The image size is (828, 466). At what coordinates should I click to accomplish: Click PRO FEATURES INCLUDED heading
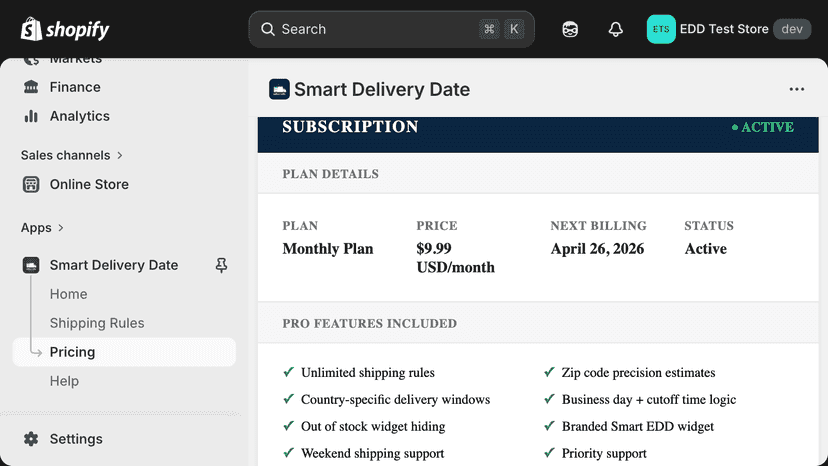click(x=370, y=323)
